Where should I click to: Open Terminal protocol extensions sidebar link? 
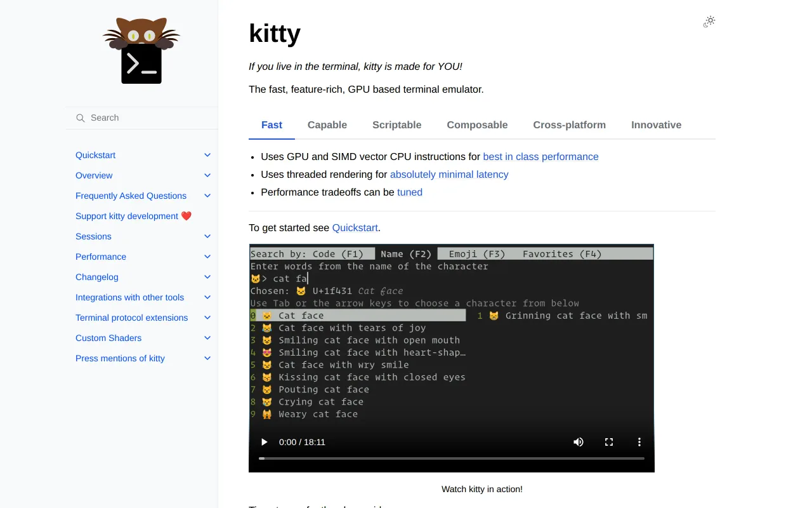(x=131, y=317)
